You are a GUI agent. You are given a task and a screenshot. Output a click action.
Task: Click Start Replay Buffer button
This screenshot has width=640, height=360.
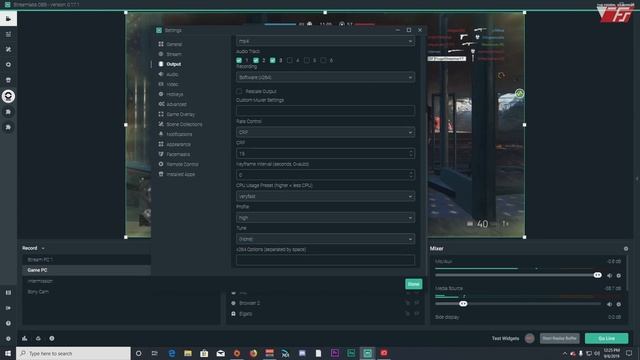[560, 338]
